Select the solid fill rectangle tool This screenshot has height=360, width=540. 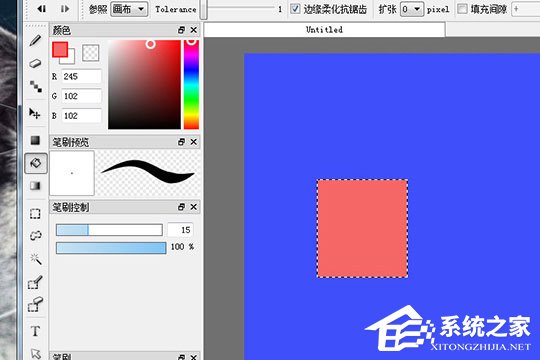tap(35, 140)
